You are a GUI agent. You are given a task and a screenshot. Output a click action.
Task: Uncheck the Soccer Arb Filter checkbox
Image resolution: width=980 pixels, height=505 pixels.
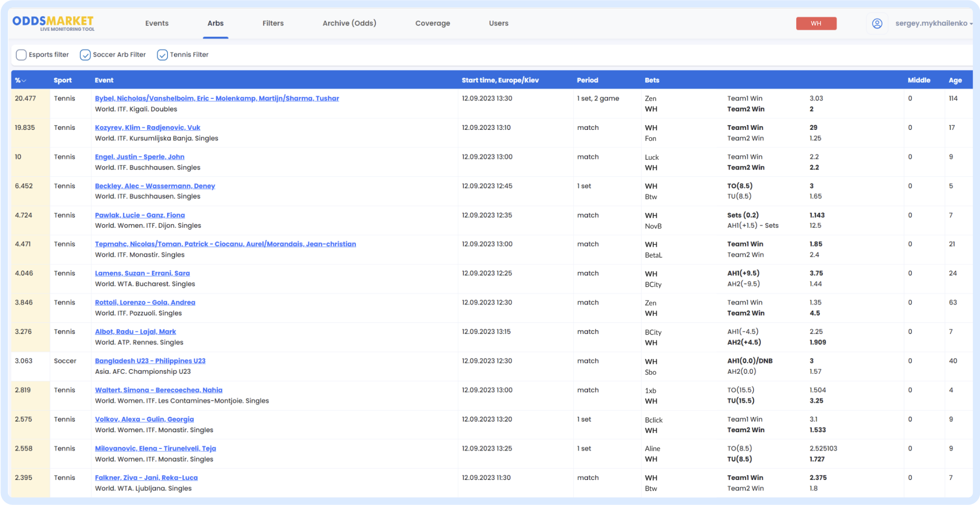[85, 55]
